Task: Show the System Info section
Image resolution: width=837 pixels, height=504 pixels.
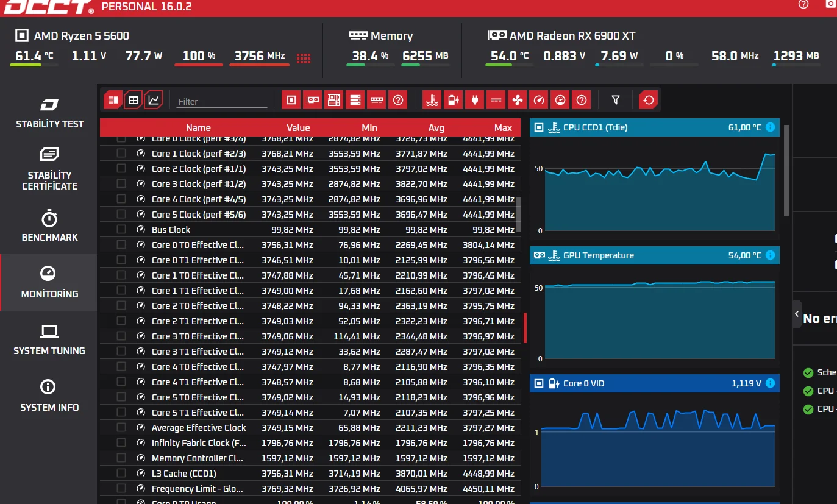Action: [49, 396]
